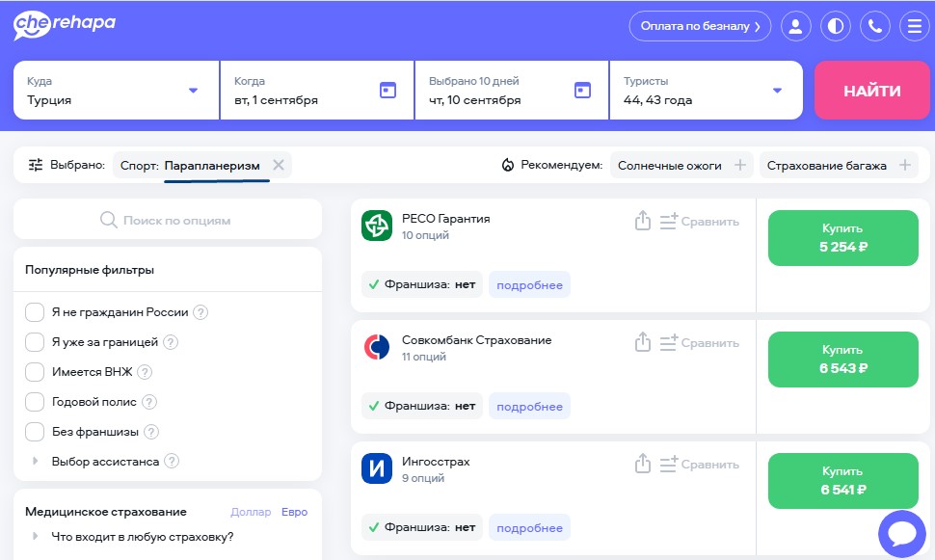Check Имеется ВНЖ filter
935x560 pixels.
click(x=35, y=372)
